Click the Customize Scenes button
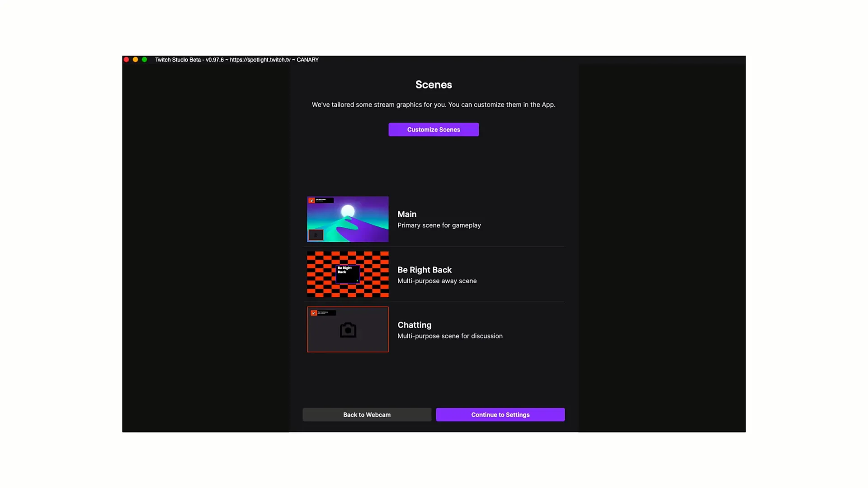Screen dimensions: 868x488 click(x=434, y=130)
